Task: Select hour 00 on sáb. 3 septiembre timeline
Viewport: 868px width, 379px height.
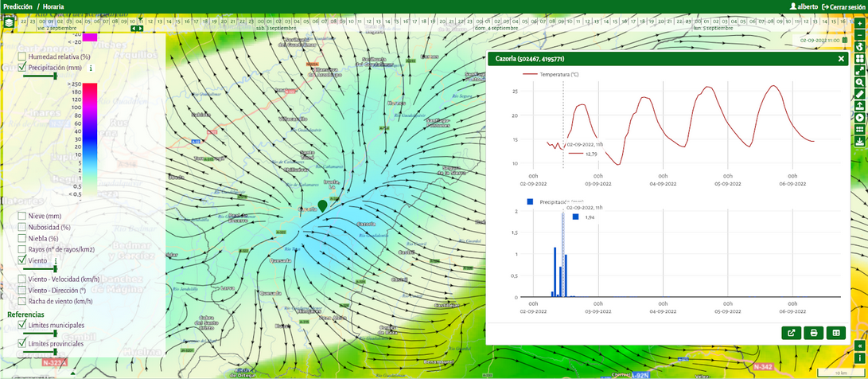Action: tap(261, 21)
